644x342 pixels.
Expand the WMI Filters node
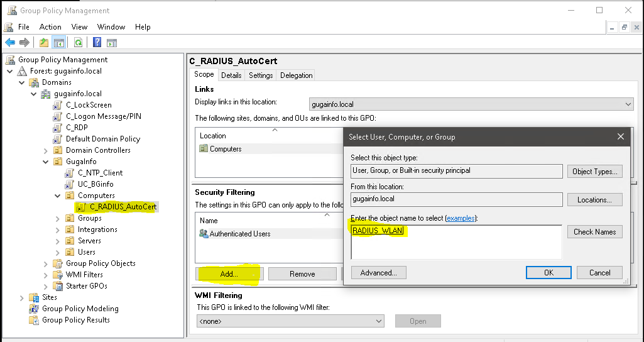(46, 275)
